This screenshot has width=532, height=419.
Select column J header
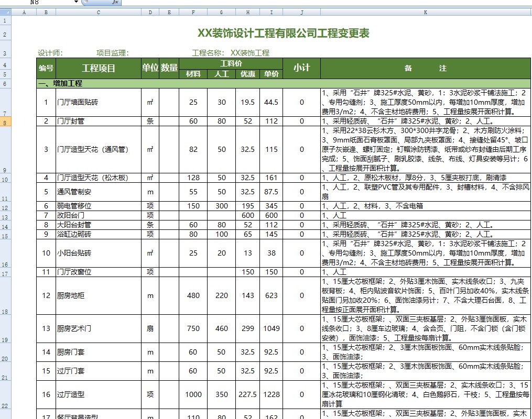[301, 12]
